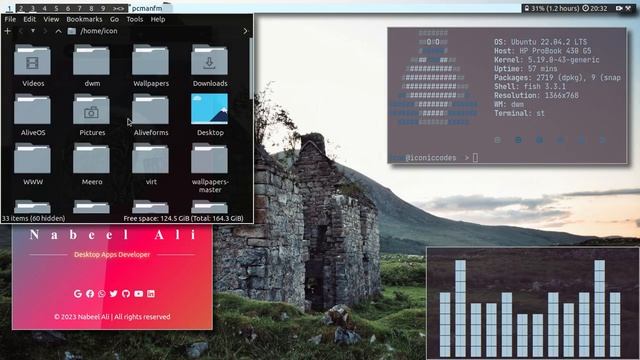The width and height of the screenshot is (640, 360).
Task: Open the Help menu
Action: (158, 19)
